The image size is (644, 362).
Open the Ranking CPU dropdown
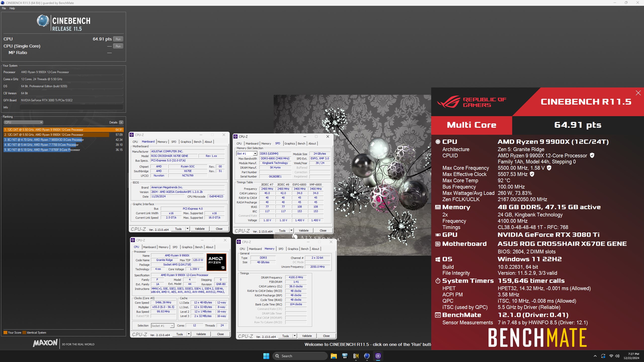click(24, 122)
